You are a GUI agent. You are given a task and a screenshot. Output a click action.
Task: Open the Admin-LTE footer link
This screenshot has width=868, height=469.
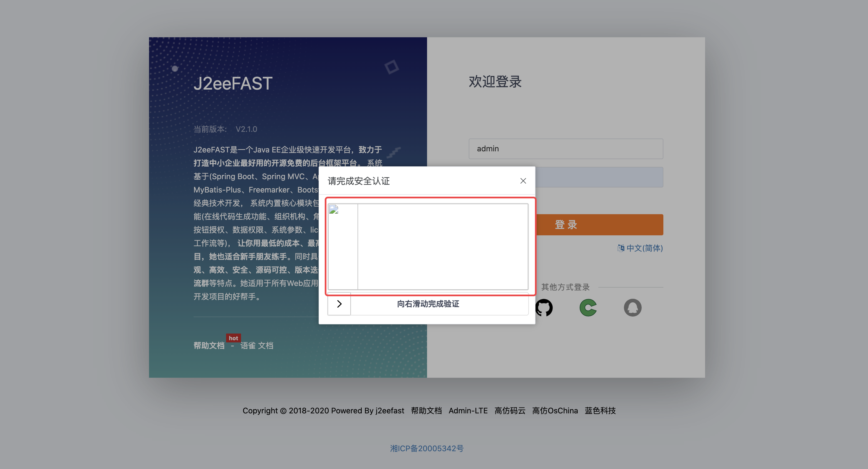point(468,411)
